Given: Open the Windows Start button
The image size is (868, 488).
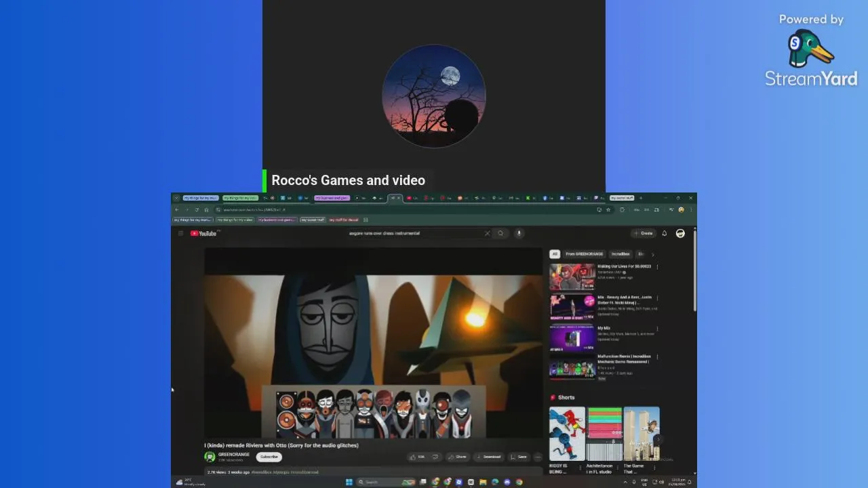Looking at the screenshot, I should coord(349,482).
